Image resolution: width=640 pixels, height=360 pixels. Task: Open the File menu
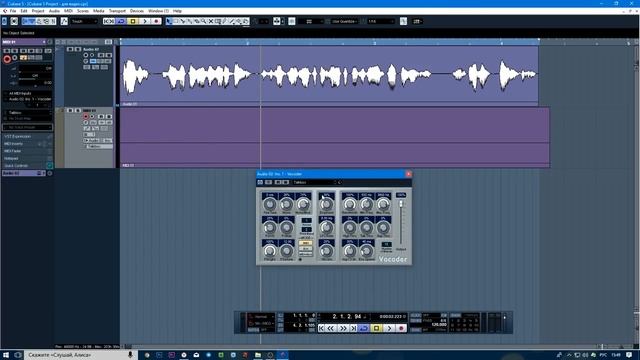13,11
